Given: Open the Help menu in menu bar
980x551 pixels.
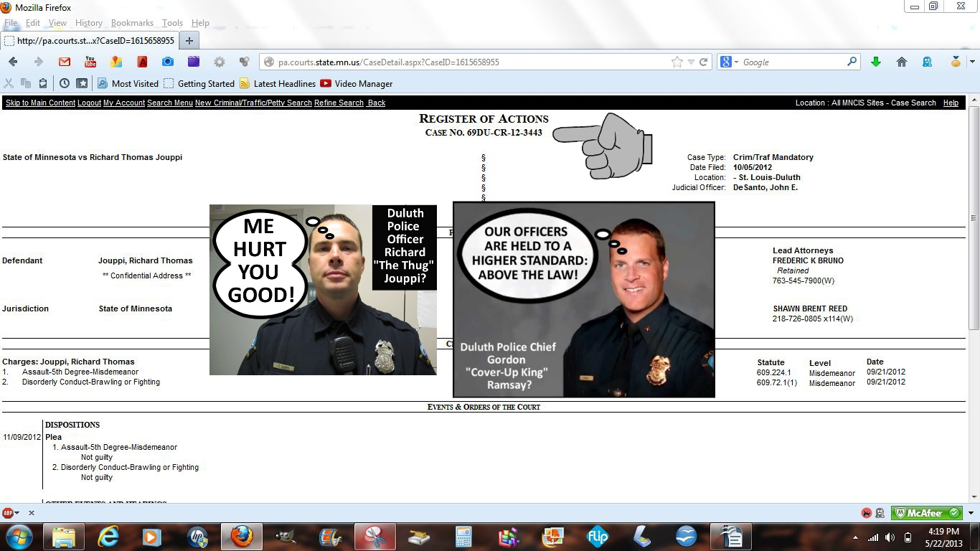Looking at the screenshot, I should pyautogui.click(x=200, y=23).
